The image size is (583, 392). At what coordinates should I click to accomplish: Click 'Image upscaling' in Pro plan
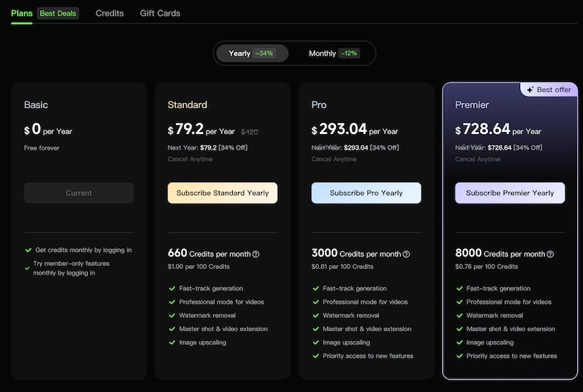click(346, 342)
